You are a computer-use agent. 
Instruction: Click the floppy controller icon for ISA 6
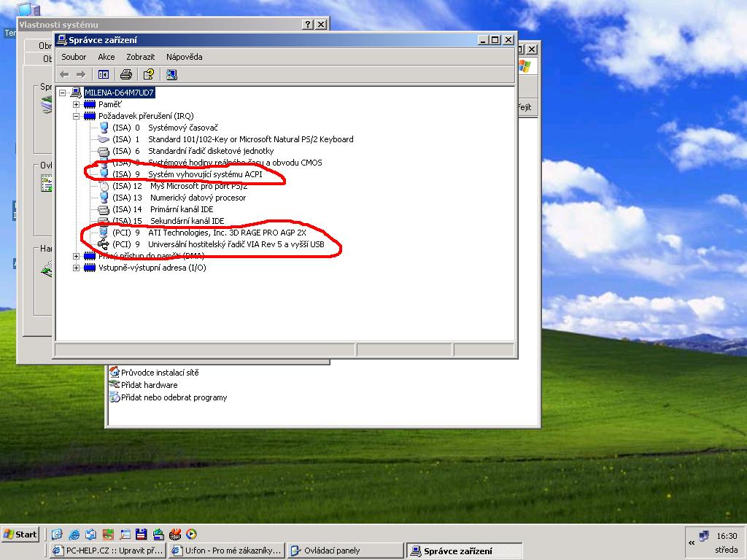point(104,152)
